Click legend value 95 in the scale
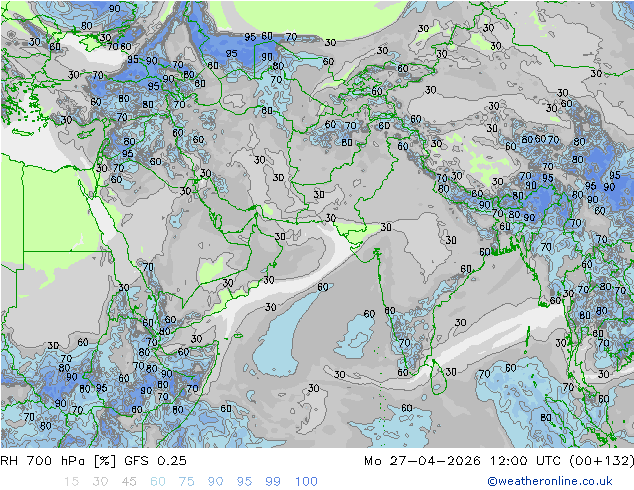This screenshot has height=490, width=634. pyautogui.click(x=244, y=482)
